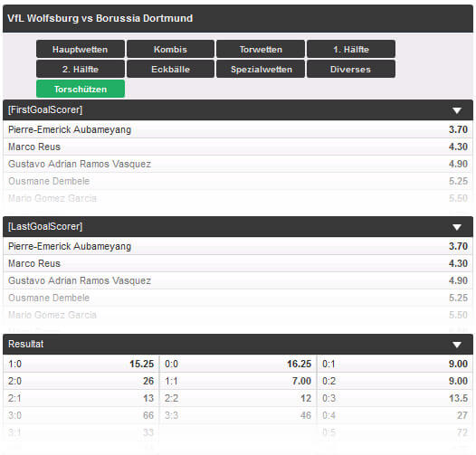Pick Mario Gomez Garcia as last scorer
This screenshot has width=476, height=455.
click(x=238, y=315)
